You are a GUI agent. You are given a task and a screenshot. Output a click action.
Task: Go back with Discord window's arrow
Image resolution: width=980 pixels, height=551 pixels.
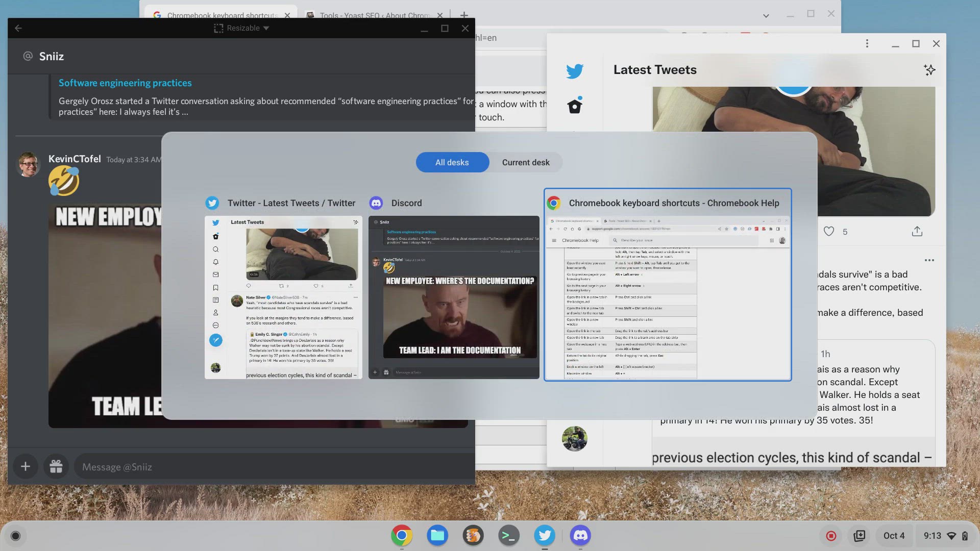[18, 28]
